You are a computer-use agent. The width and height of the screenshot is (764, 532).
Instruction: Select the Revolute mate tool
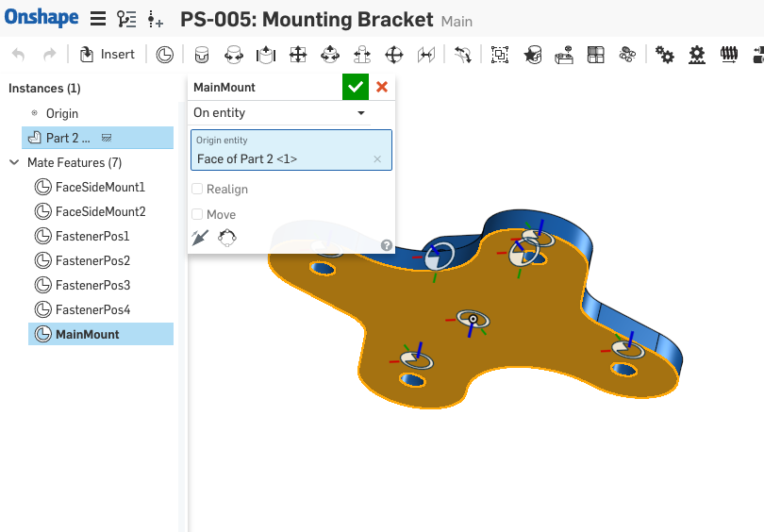pos(233,54)
